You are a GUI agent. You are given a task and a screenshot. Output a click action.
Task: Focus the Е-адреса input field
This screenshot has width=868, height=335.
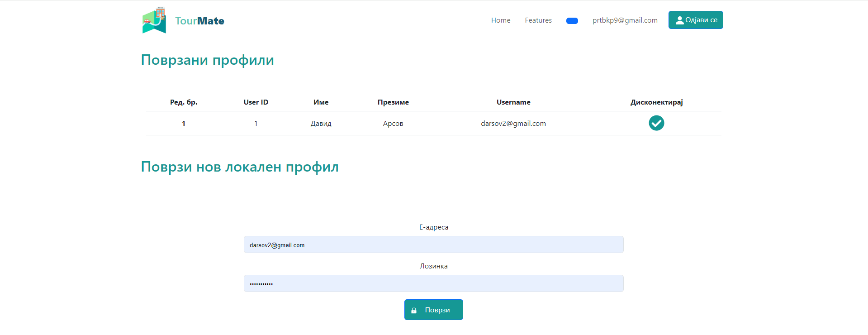click(x=433, y=245)
